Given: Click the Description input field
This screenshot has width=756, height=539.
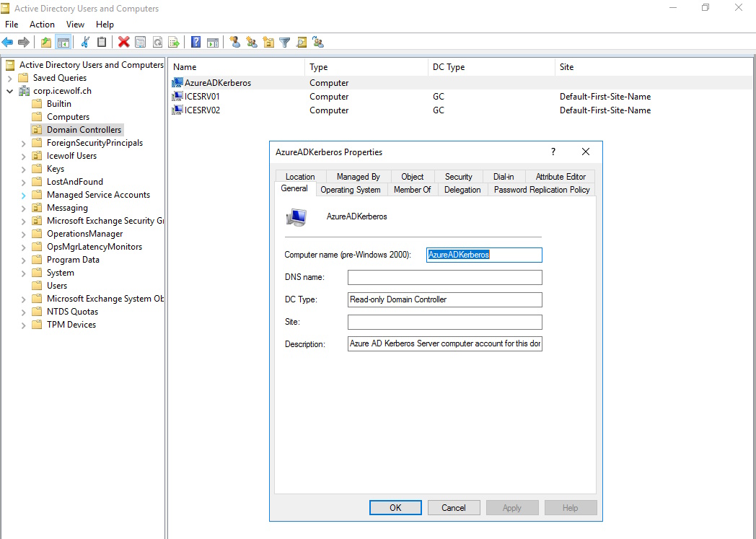Looking at the screenshot, I should coord(444,344).
